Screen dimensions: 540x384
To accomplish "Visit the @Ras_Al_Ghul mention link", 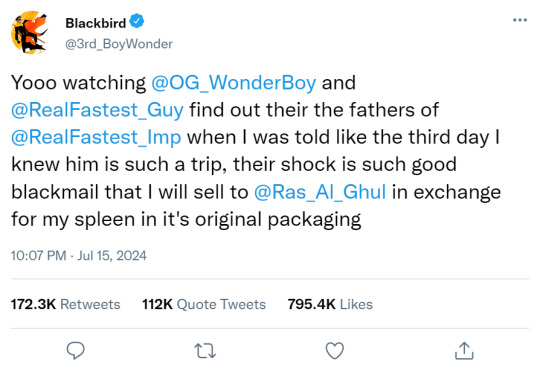I will pyautogui.click(x=320, y=192).
